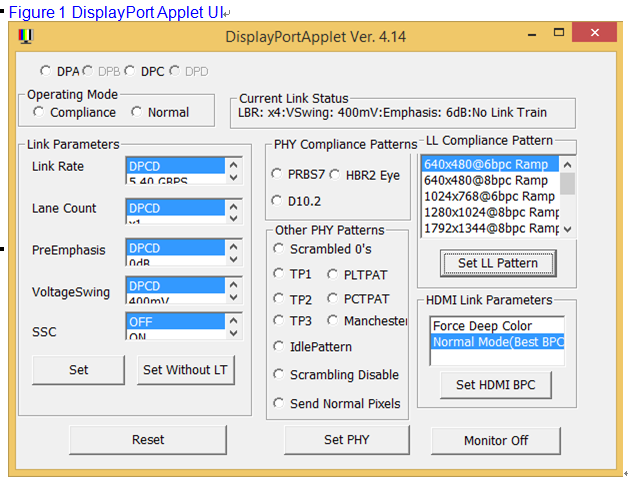The width and height of the screenshot is (628, 483).
Task: Click the Set HDMI BPC button
Action: (496, 385)
